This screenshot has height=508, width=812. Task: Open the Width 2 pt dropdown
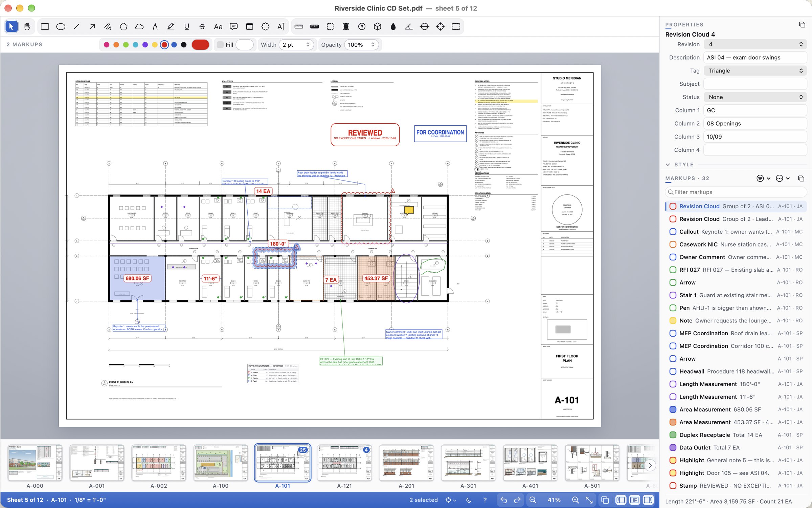[x=296, y=45]
